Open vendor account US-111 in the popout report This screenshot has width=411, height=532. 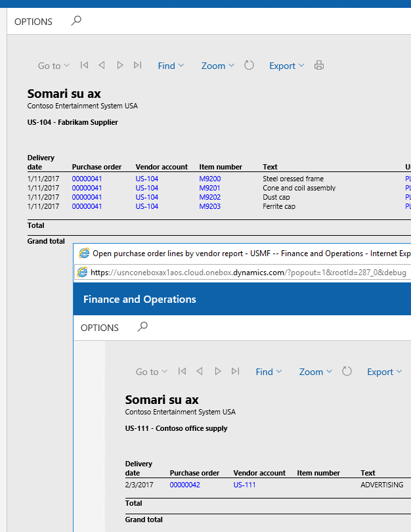coord(244,485)
